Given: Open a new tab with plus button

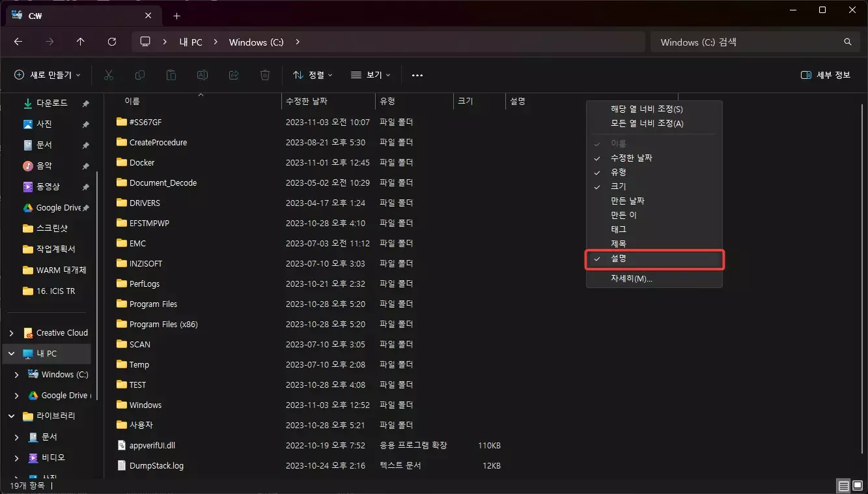Looking at the screenshot, I should coord(176,16).
